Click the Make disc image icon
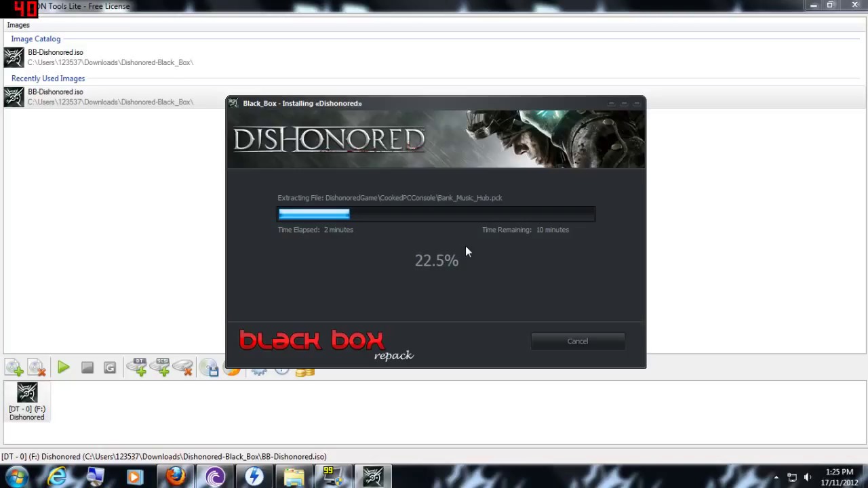868x488 pixels. click(x=210, y=367)
